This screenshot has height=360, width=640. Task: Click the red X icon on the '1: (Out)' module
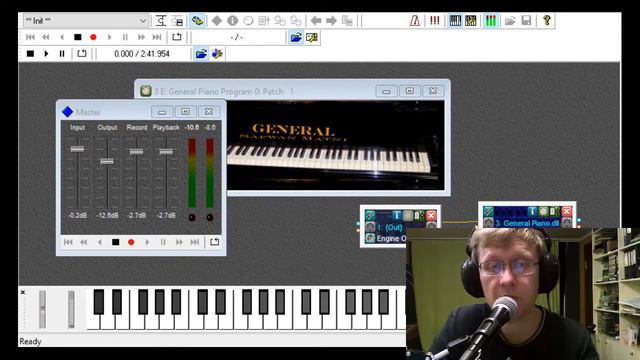point(431,216)
